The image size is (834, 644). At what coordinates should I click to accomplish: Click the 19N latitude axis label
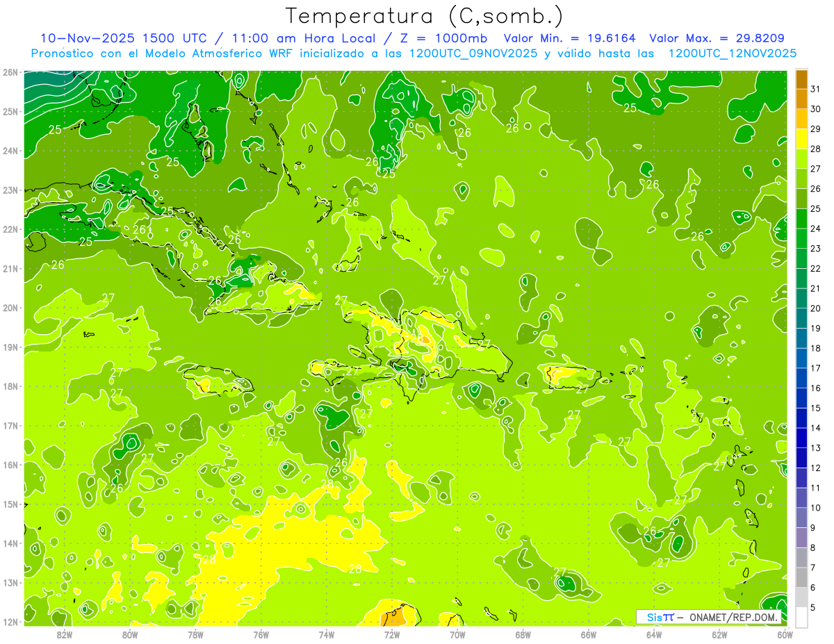10,347
